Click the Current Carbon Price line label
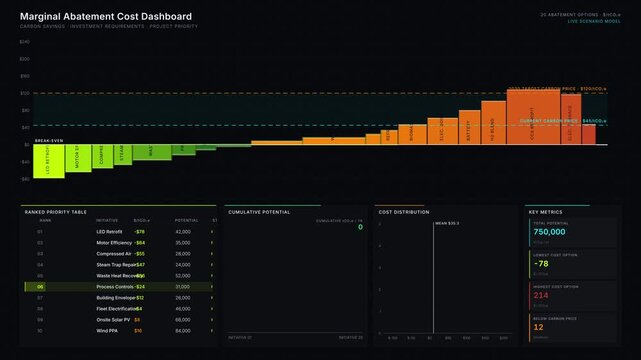The width and height of the screenshot is (641, 360). tap(563, 121)
